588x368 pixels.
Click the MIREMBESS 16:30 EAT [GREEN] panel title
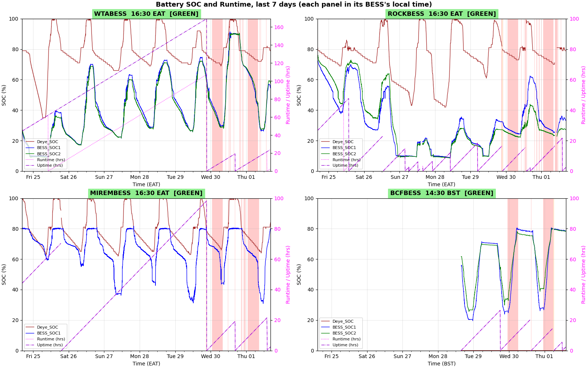[146, 193]
